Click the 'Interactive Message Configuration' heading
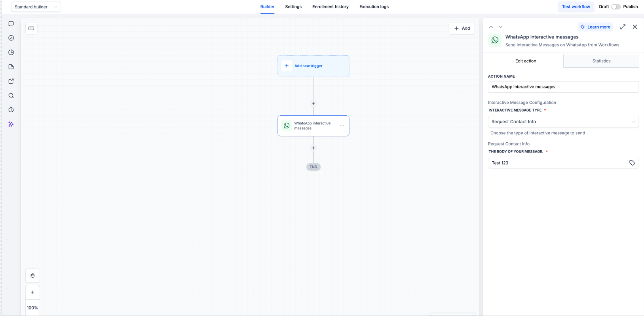Image resolution: width=644 pixels, height=317 pixels. pos(522,103)
